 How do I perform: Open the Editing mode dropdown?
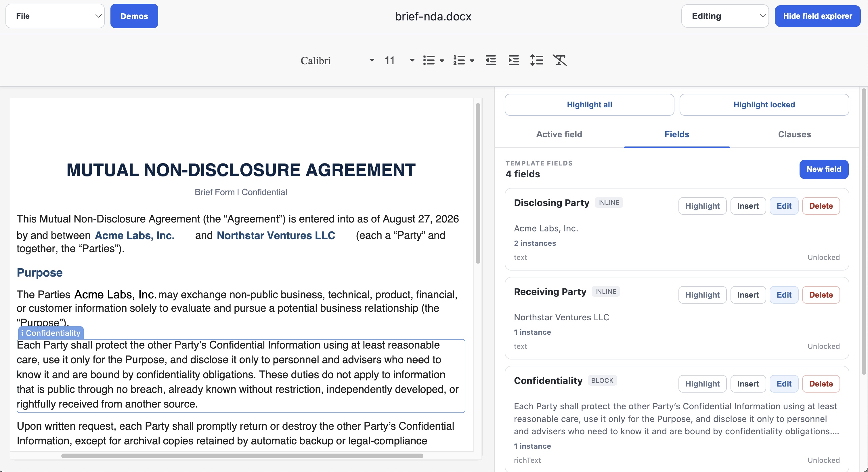click(725, 16)
